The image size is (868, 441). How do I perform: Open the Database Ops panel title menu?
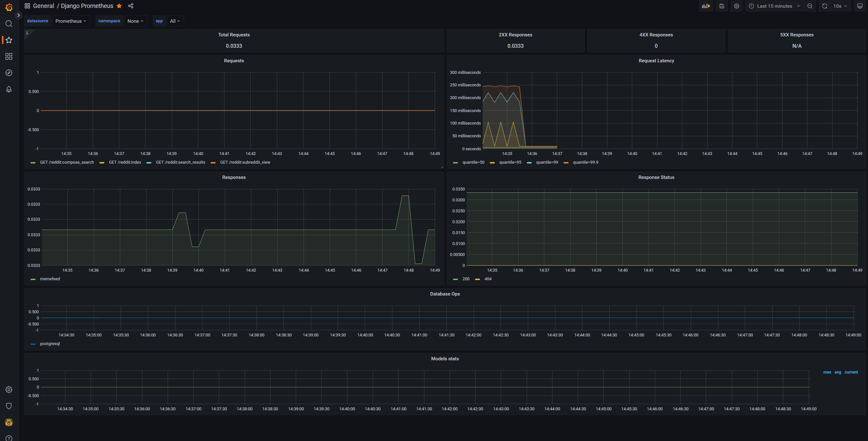(x=445, y=294)
